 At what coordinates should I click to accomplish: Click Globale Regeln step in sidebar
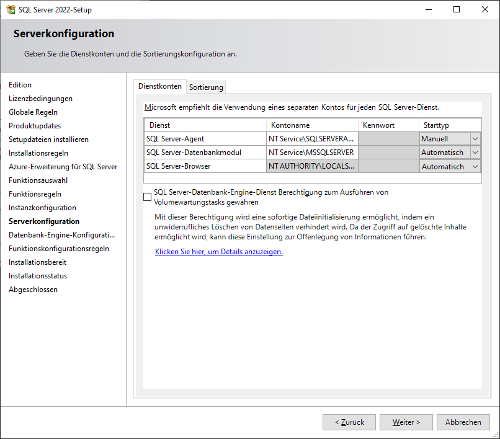33,112
